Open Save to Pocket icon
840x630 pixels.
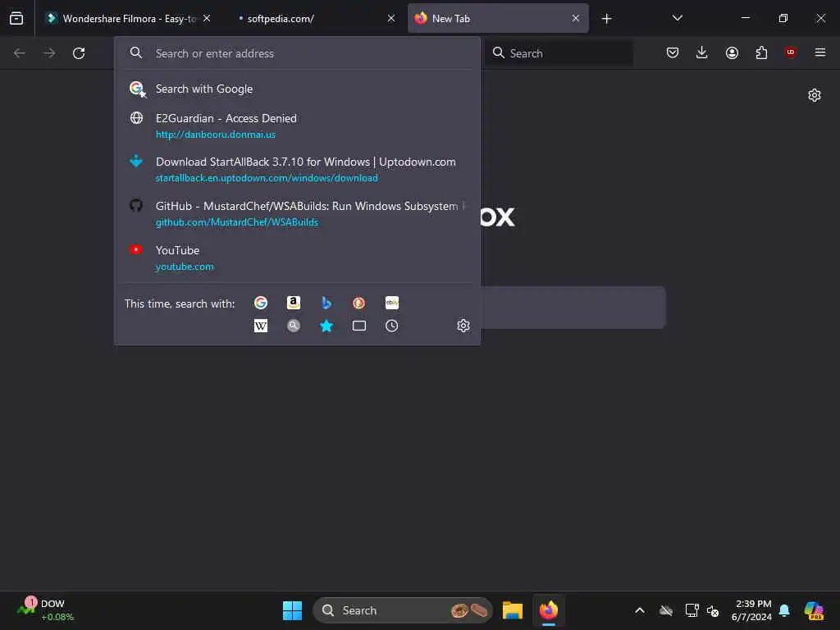(673, 52)
